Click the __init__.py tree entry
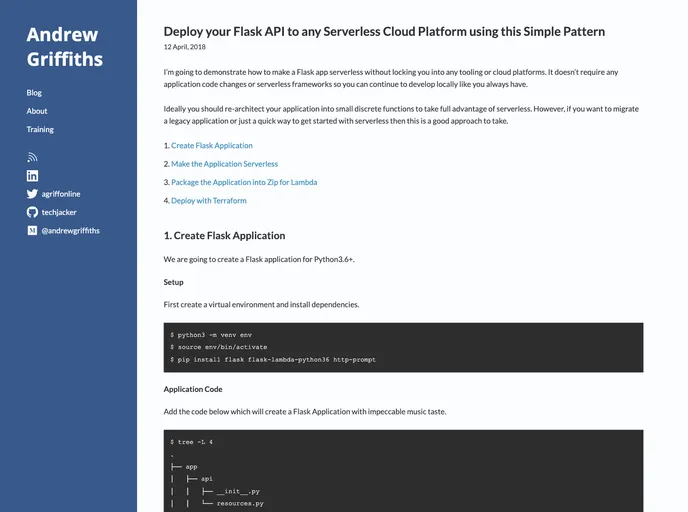Screen dimensions: 688x512 click(x=238, y=491)
